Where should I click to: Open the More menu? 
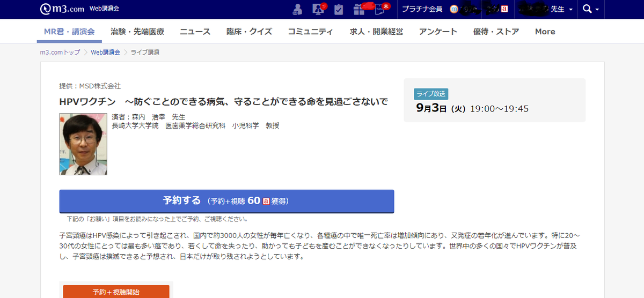(x=545, y=32)
